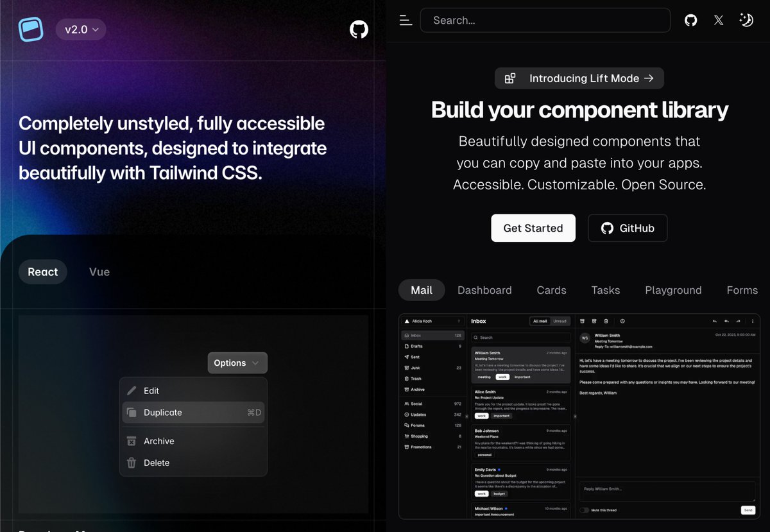Click the Get Started button
770x532 pixels.
[x=533, y=228]
